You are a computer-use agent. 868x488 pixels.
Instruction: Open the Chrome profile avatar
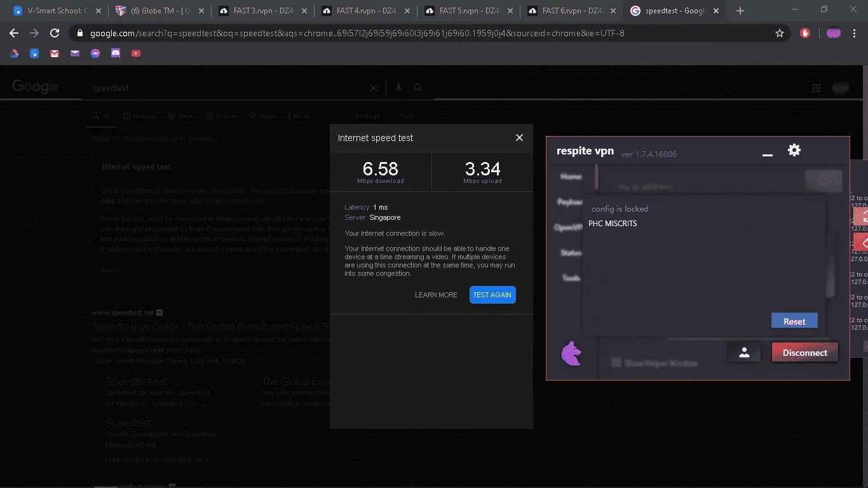(834, 33)
